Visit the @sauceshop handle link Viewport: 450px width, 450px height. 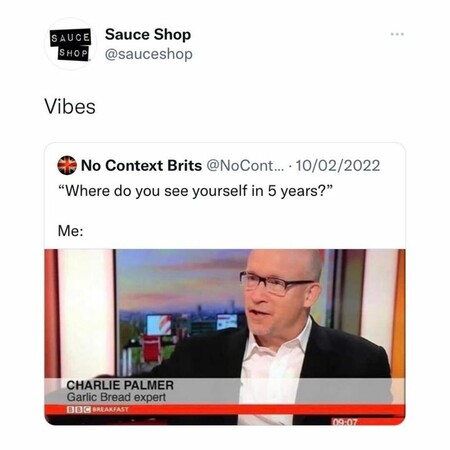[149, 54]
